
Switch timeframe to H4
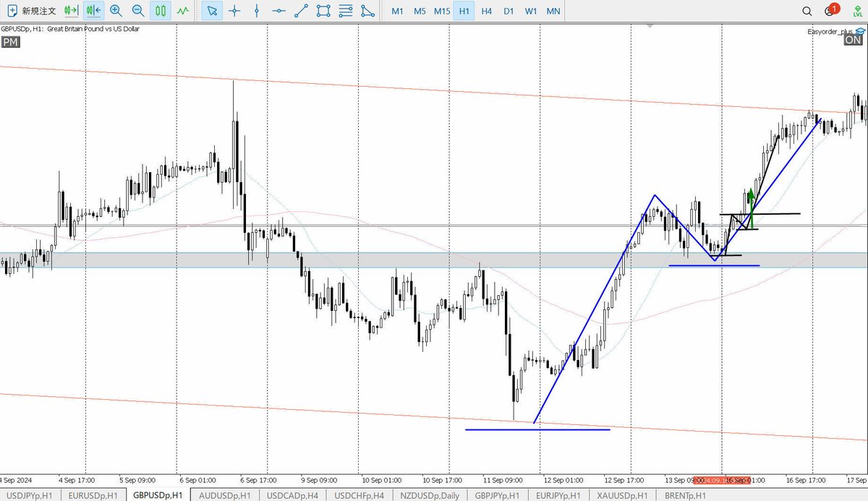point(487,11)
